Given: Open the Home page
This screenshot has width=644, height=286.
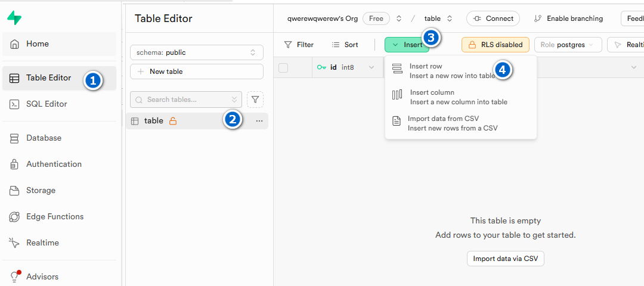Looking at the screenshot, I should point(37,44).
